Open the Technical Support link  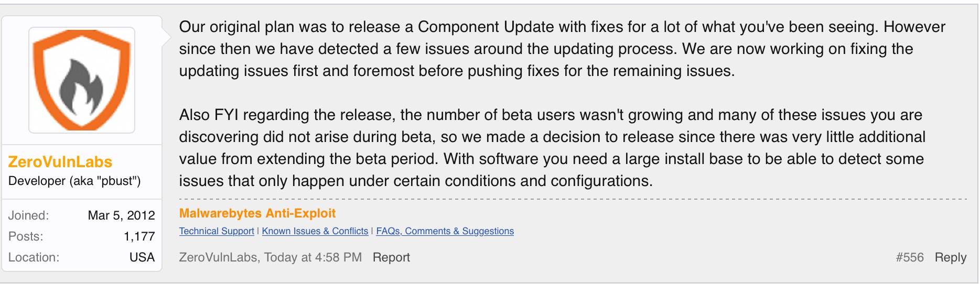[217, 231]
